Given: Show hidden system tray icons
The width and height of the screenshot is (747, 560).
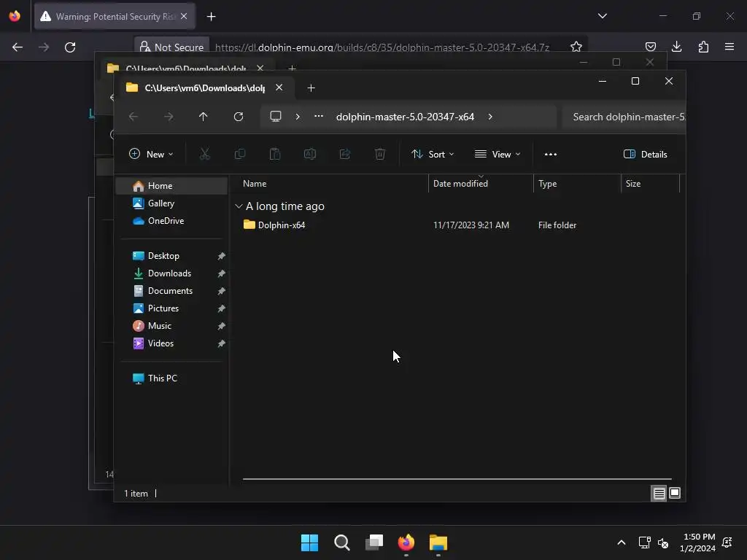Looking at the screenshot, I should 622,542.
